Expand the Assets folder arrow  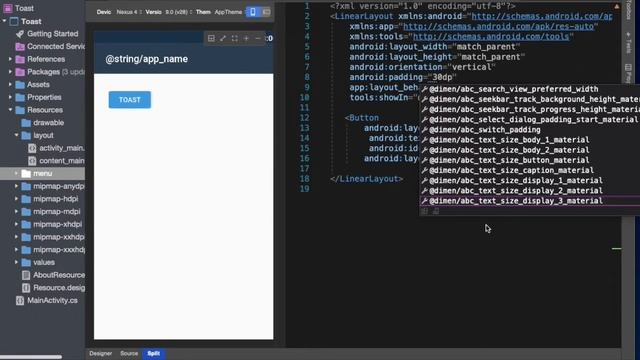point(10,84)
